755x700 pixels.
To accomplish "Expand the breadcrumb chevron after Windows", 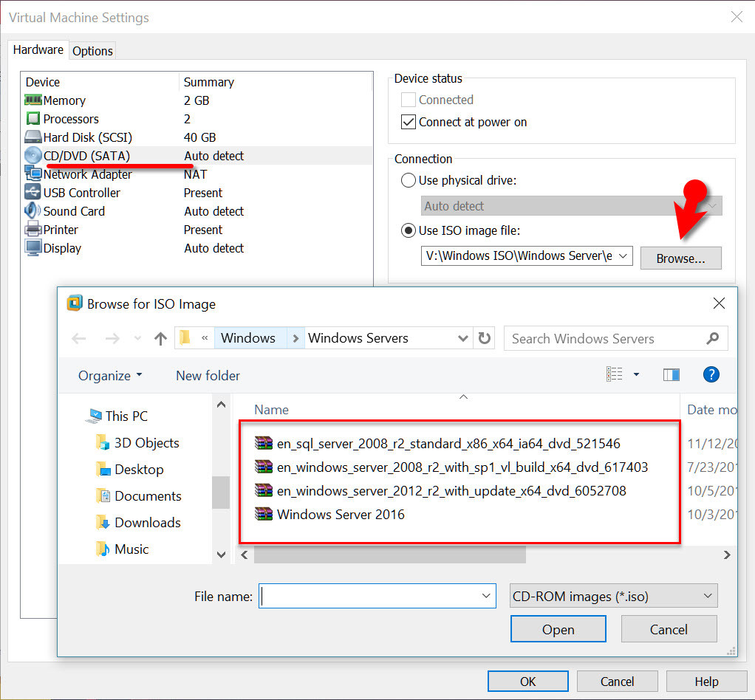I will [x=295, y=338].
